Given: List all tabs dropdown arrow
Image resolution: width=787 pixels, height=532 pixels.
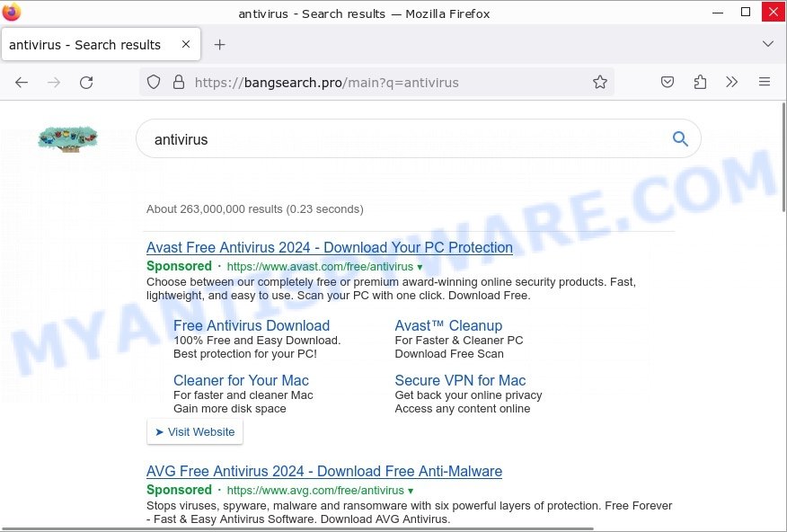Looking at the screenshot, I should (768, 44).
